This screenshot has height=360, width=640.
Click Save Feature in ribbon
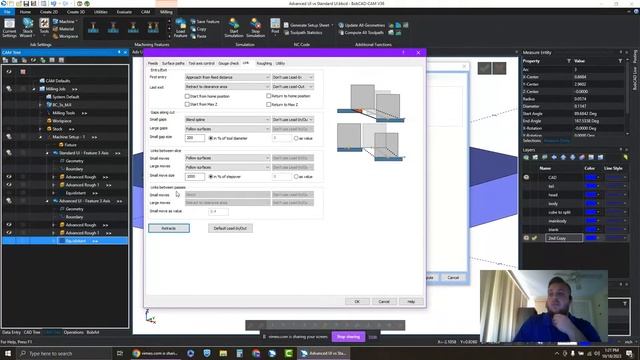(x=205, y=21)
